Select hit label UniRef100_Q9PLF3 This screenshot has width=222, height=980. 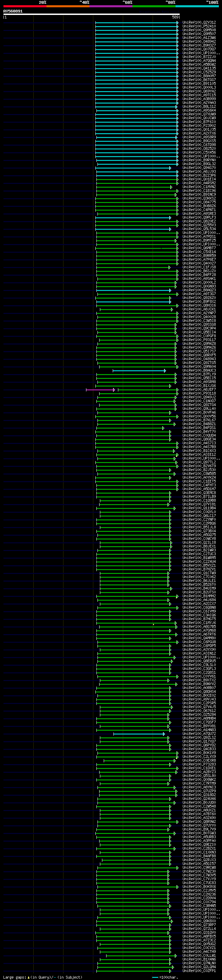click(199, 218)
